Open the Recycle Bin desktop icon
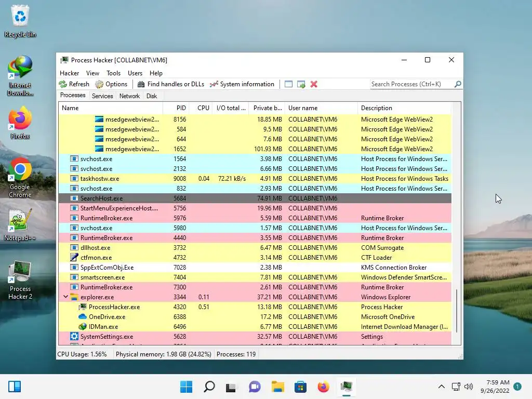Image resolution: width=532 pixels, height=399 pixels. click(x=20, y=21)
